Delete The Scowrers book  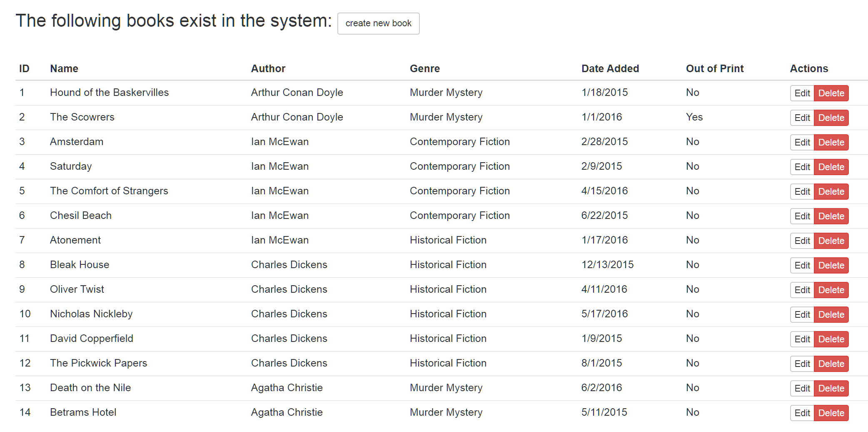tap(831, 118)
